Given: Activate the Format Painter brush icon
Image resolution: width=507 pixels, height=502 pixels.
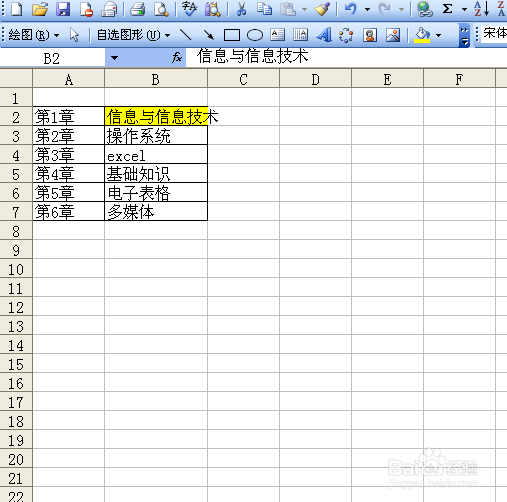Looking at the screenshot, I should tap(322, 9).
